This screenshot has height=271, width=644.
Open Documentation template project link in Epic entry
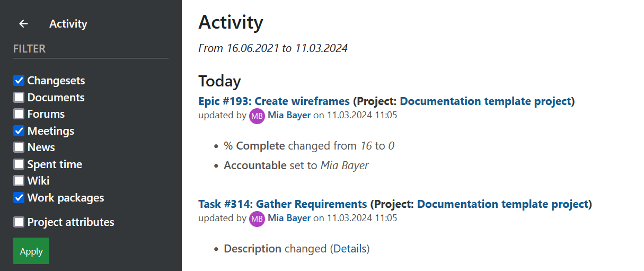pyautogui.click(x=486, y=101)
